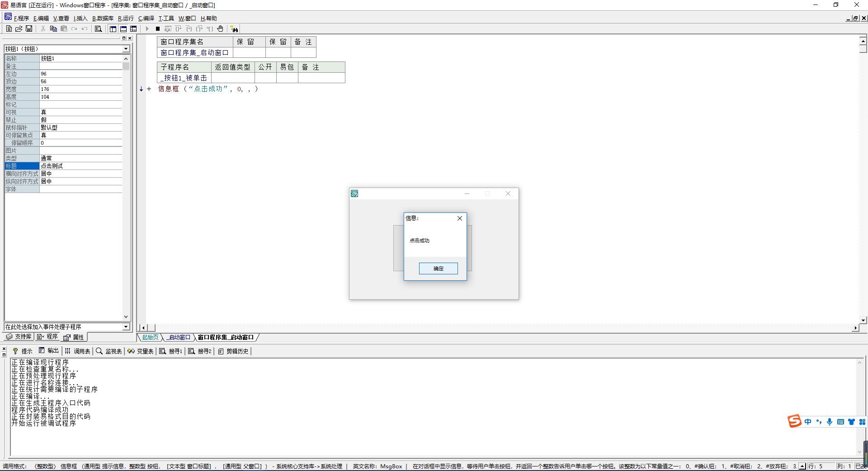
Task: Click 确定 in the message box
Action: [x=439, y=268]
